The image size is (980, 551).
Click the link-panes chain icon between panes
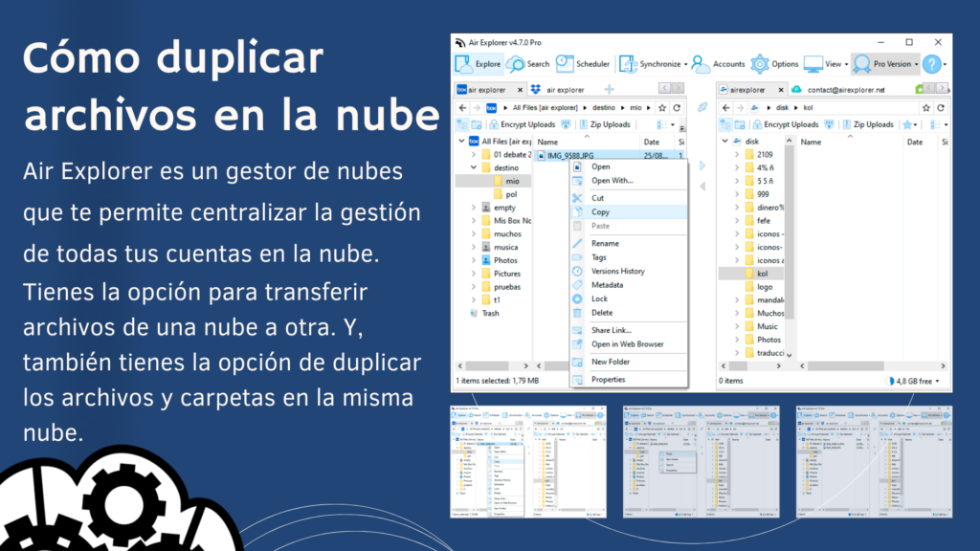click(702, 107)
